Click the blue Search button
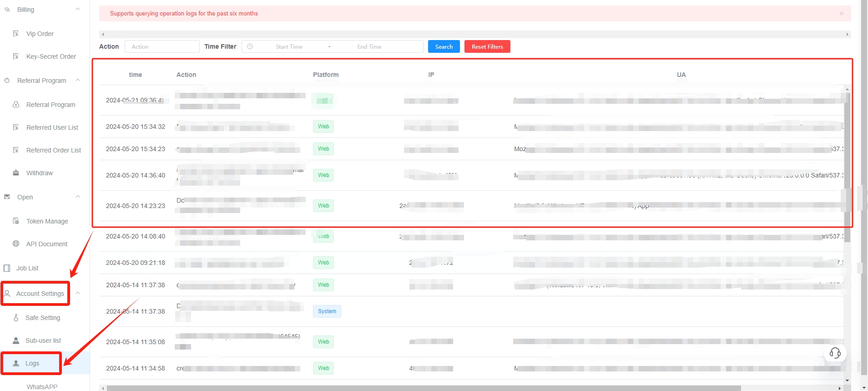868x391 pixels. point(444,46)
